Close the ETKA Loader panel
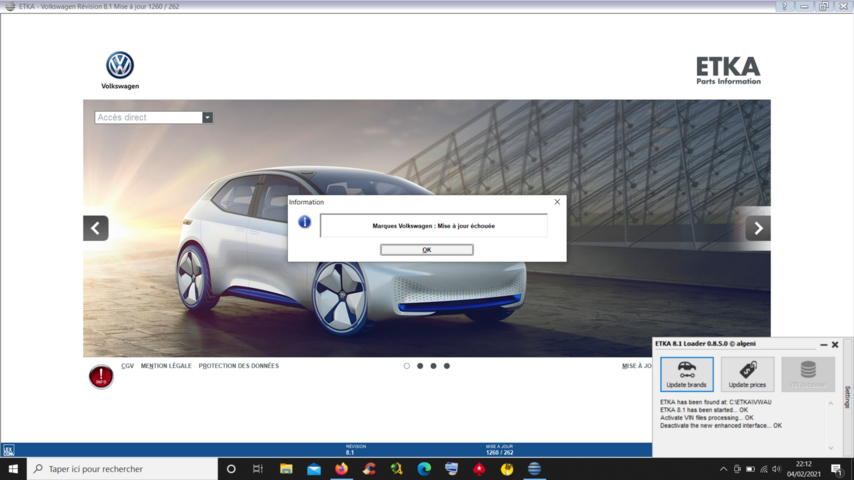 point(835,344)
